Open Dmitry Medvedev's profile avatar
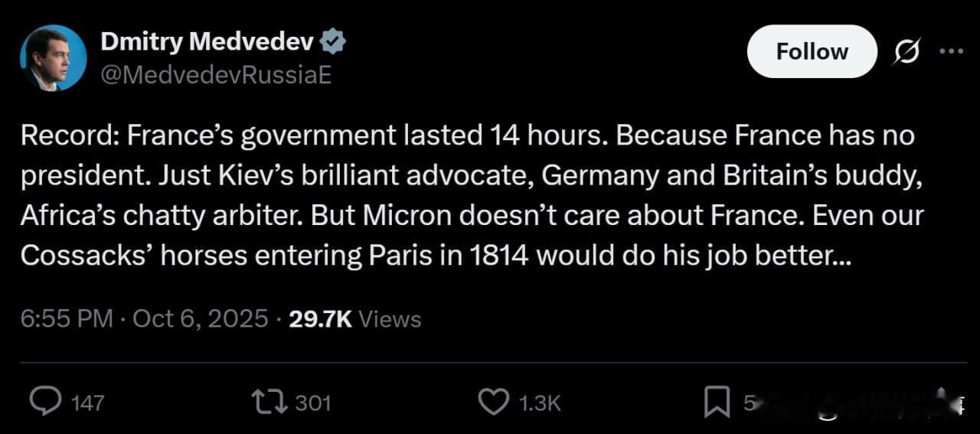The height and width of the screenshot is (434, 980). click(x=54, y=58)
